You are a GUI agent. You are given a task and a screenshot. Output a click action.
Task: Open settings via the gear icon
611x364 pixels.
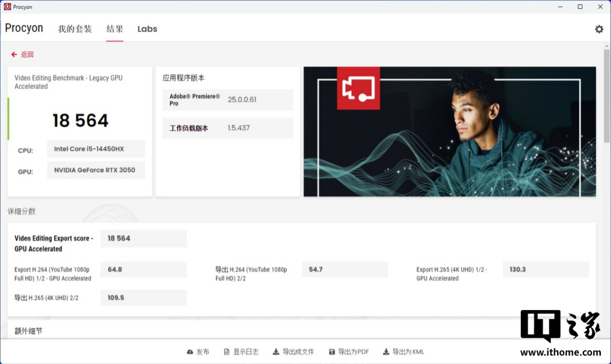tap(599, 29)
